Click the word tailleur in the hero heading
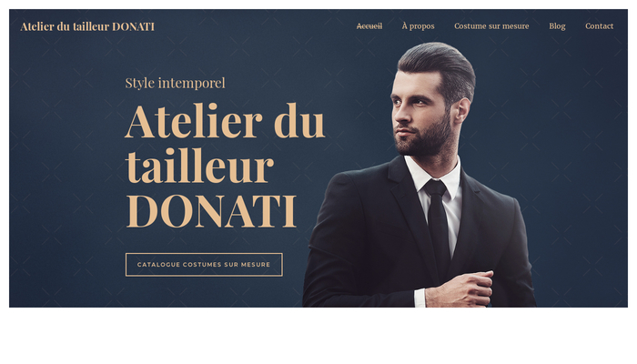This screenshot has height=364, width=637. 199,166
